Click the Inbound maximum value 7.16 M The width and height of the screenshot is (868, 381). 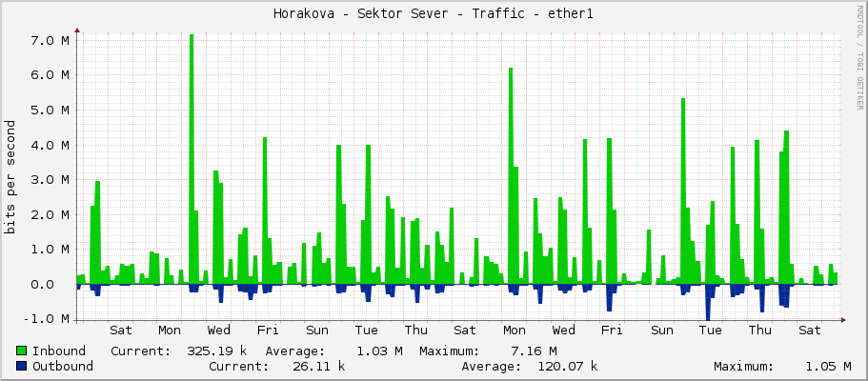coord(534,351)
